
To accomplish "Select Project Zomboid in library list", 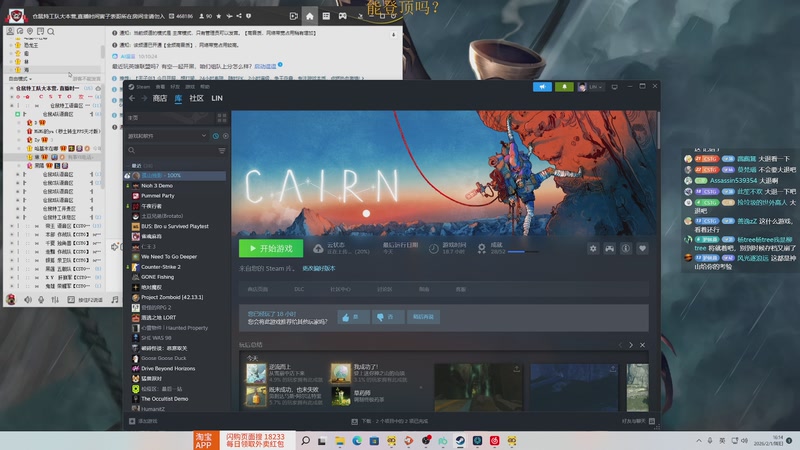I will 172,297.
